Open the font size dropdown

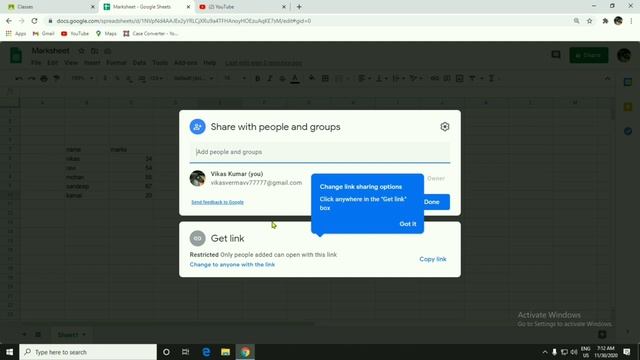(x=234, y=78)
